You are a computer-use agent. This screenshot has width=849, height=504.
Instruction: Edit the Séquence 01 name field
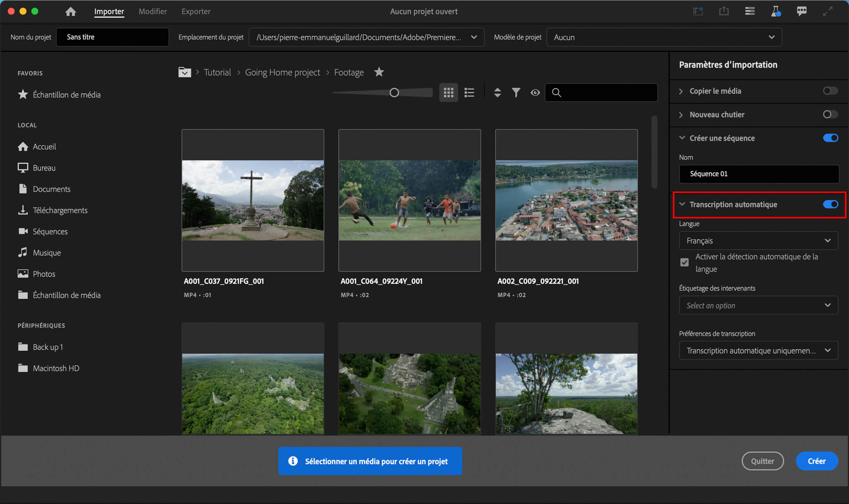[759, 174]
